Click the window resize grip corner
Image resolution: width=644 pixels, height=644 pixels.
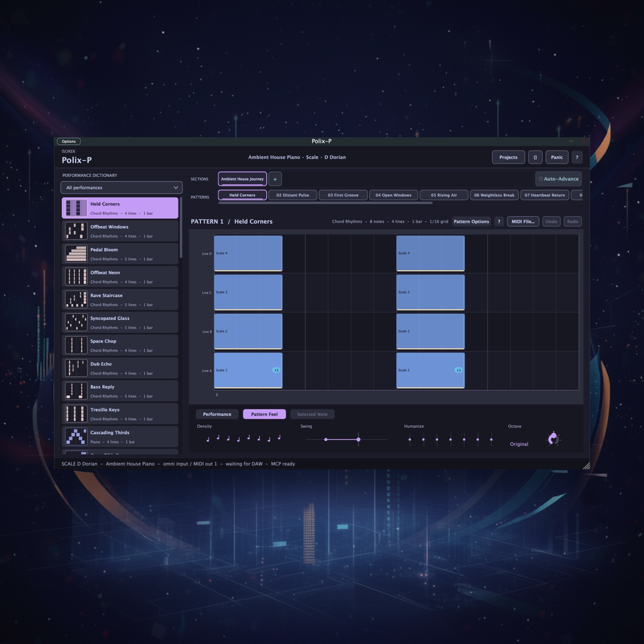click(x=586, y=465)
